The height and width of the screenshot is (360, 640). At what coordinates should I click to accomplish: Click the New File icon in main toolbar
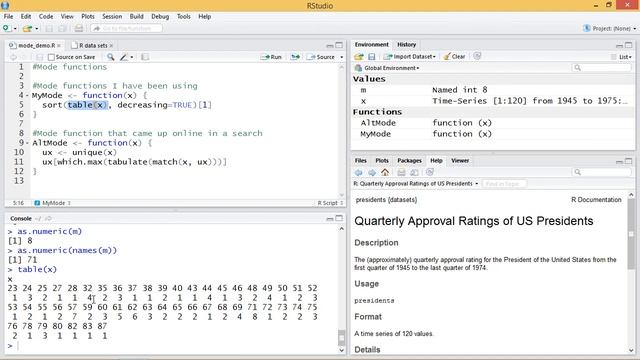[7, 28]
